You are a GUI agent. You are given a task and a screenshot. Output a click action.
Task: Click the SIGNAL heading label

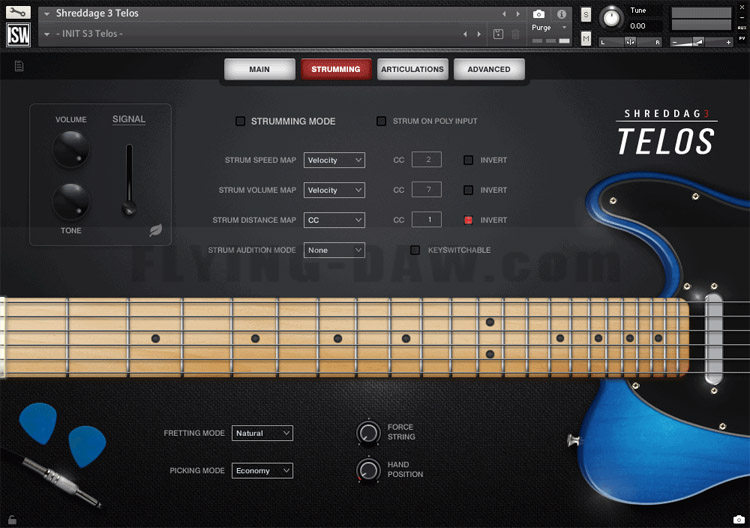coord(129,120)
